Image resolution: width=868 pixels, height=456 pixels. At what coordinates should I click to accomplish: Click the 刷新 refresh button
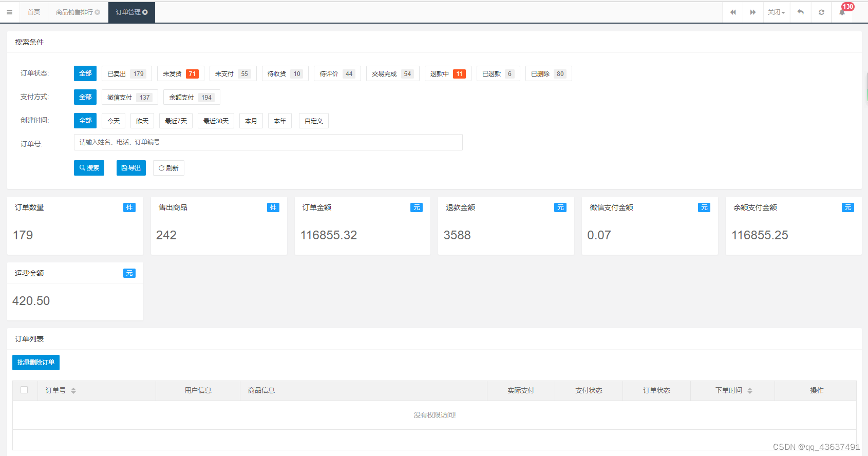point(168,168)
